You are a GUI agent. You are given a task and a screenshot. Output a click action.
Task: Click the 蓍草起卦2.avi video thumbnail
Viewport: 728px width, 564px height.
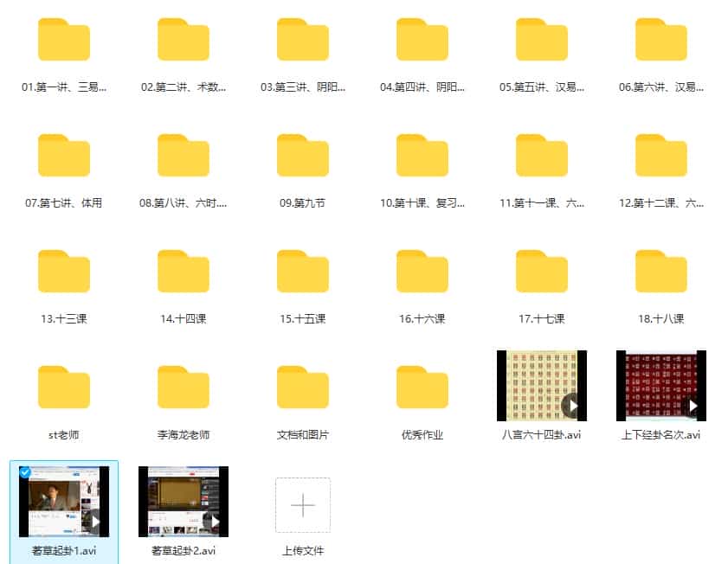point(182,500)
